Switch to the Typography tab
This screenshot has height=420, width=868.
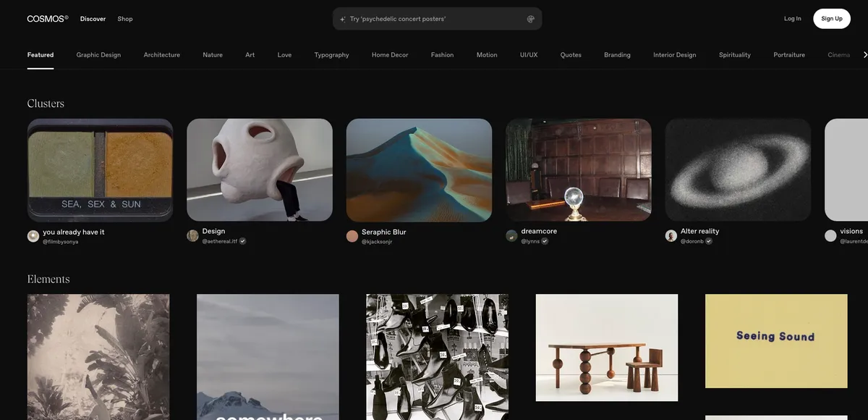[x=332, y=55]
